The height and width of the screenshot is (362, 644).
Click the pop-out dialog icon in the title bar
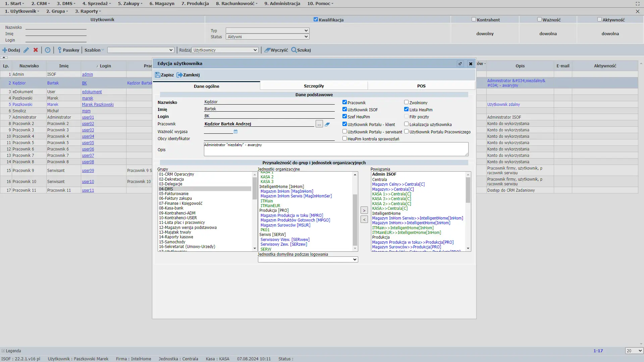point(460,64)
